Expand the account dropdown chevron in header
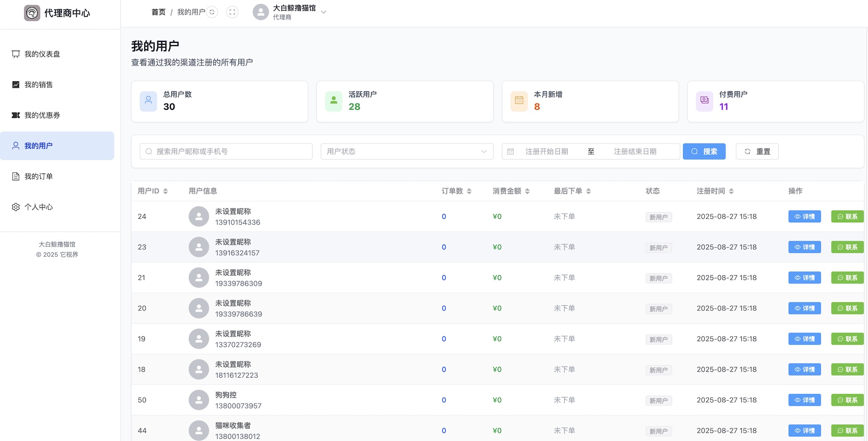 point(324,12)
